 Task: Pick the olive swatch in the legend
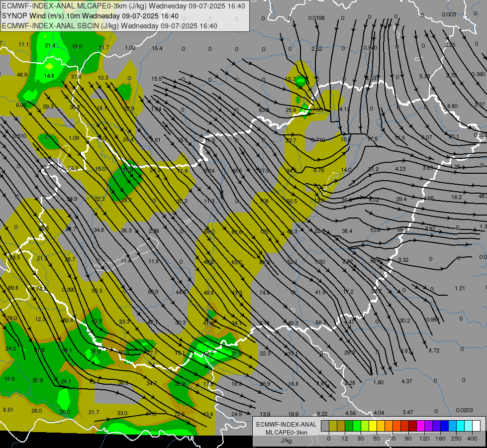pyautogui.click(x=333, y=426)
